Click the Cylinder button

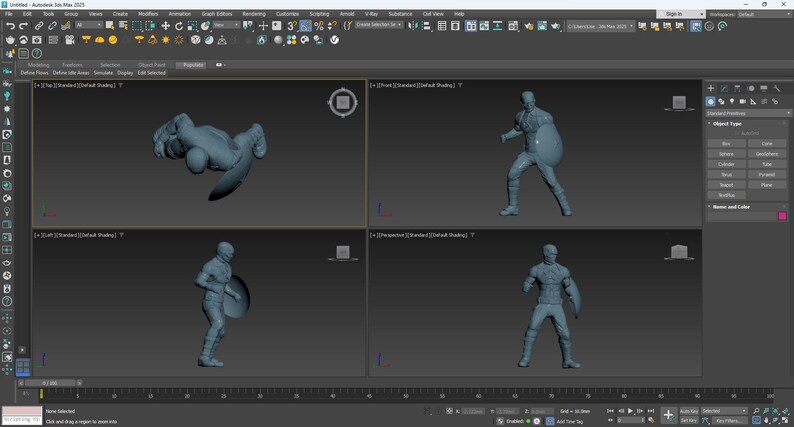(726, 164)
